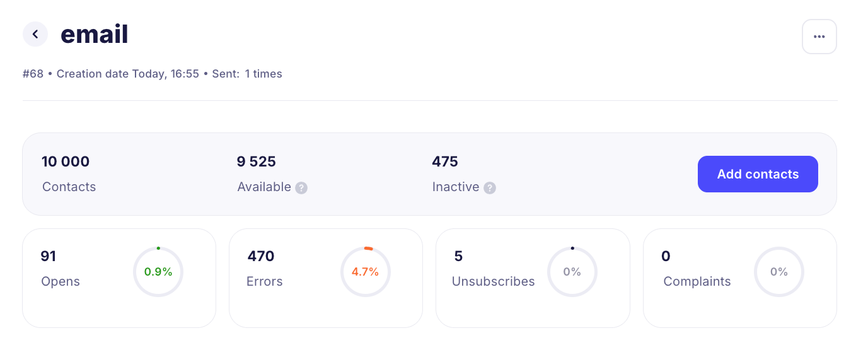This screenshot has width=868, height=345.
Task: Click the 9 525 Available count
Action: point(256,161)
